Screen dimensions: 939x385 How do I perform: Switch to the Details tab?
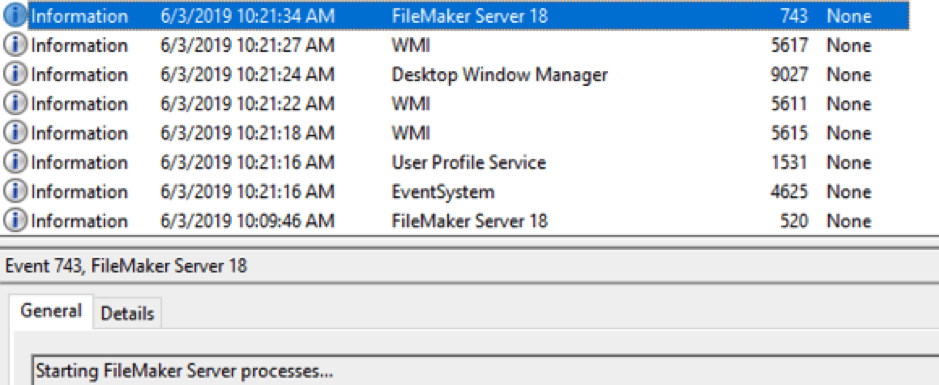click(127, 313)
